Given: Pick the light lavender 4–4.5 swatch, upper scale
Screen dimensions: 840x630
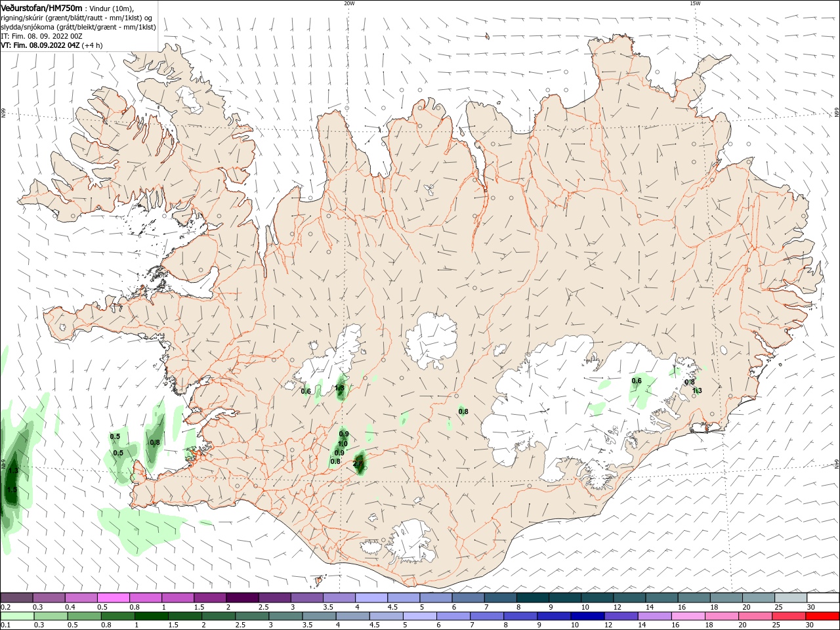Looking at the screenshot, I should [x=370, y=598].
